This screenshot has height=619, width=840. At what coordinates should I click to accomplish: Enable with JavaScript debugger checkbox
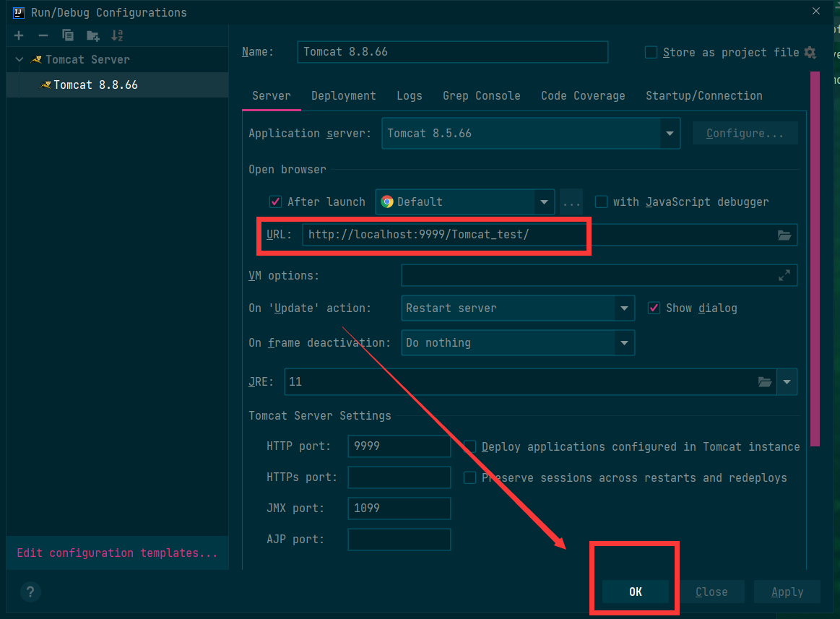pyautogui.click(x=601, y=202)
